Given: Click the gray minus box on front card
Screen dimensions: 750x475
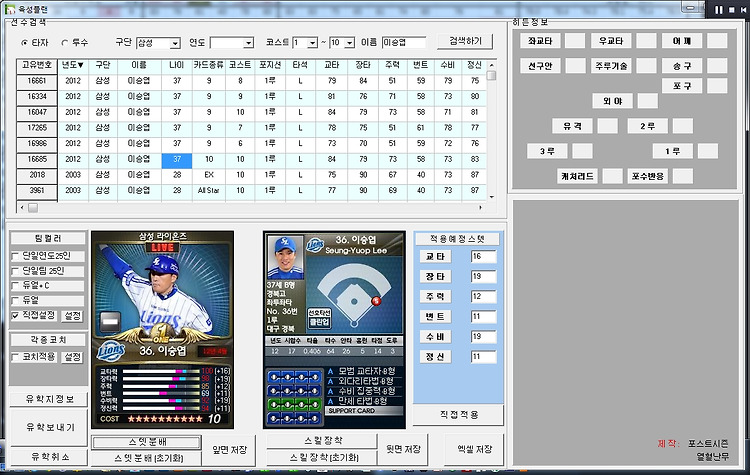Looking at the screenshot, I should [110, 322].
